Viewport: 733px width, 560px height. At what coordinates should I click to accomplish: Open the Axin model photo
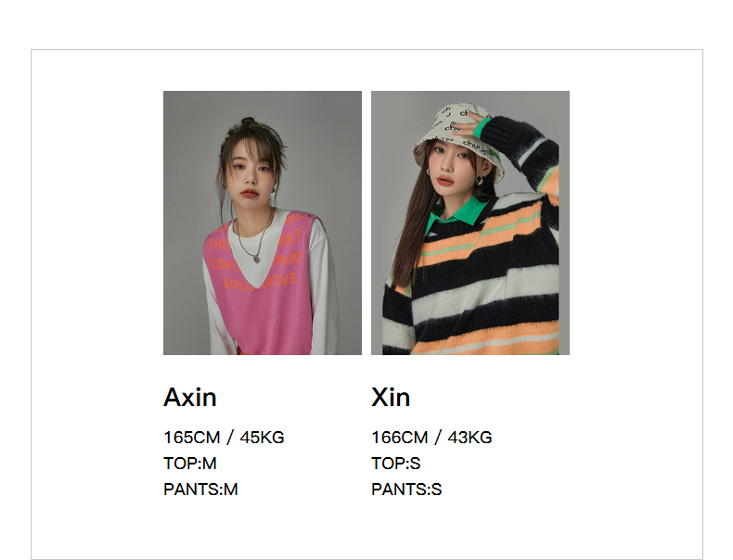click(x=263, y=223)
